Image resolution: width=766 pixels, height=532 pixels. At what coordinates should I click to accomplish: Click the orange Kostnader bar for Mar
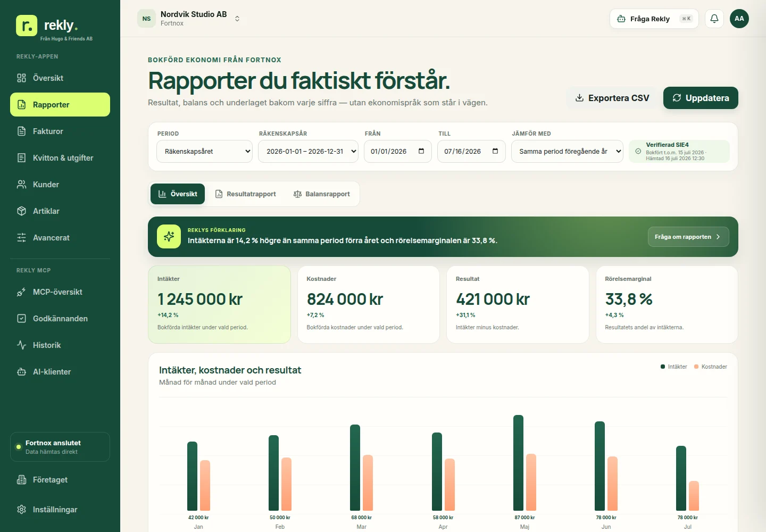[368, 483]
